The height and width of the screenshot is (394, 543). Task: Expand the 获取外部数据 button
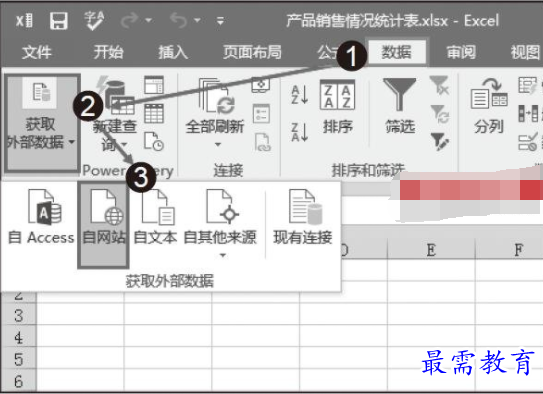tap(42, 123)
